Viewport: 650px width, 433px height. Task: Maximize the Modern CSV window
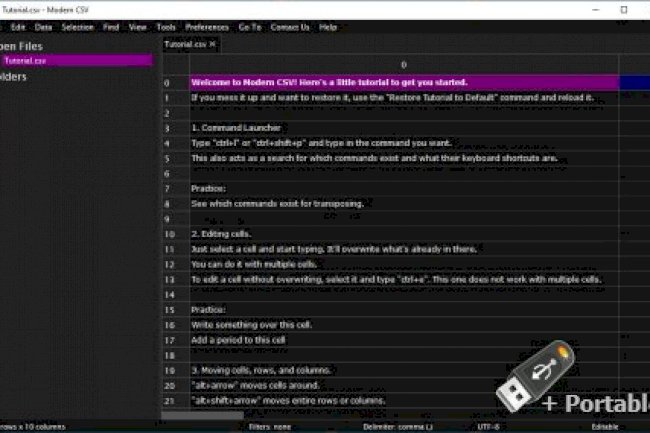[x=624, y=10]
